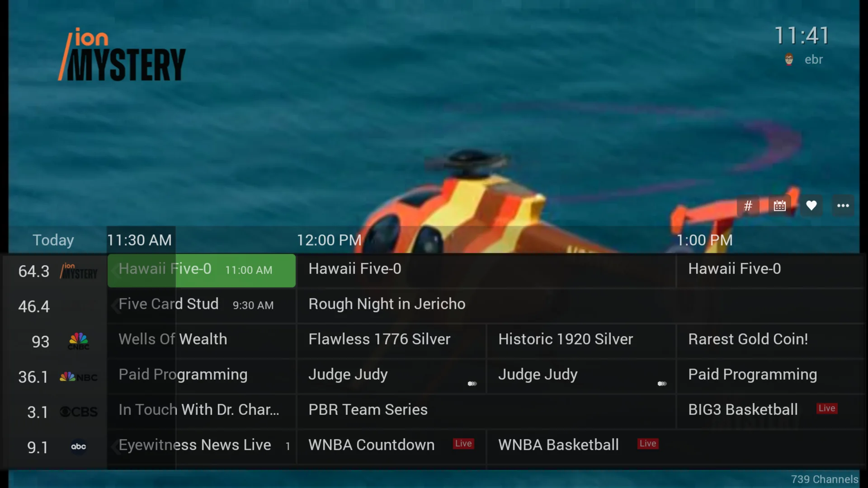Open Rough Night in Jericho listing
Screen dimensions: 868x488
point(580,306)
